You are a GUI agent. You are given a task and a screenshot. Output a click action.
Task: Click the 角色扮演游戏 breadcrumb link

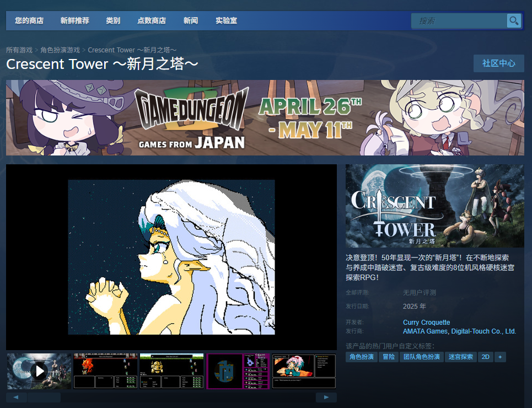coord(60,50)
